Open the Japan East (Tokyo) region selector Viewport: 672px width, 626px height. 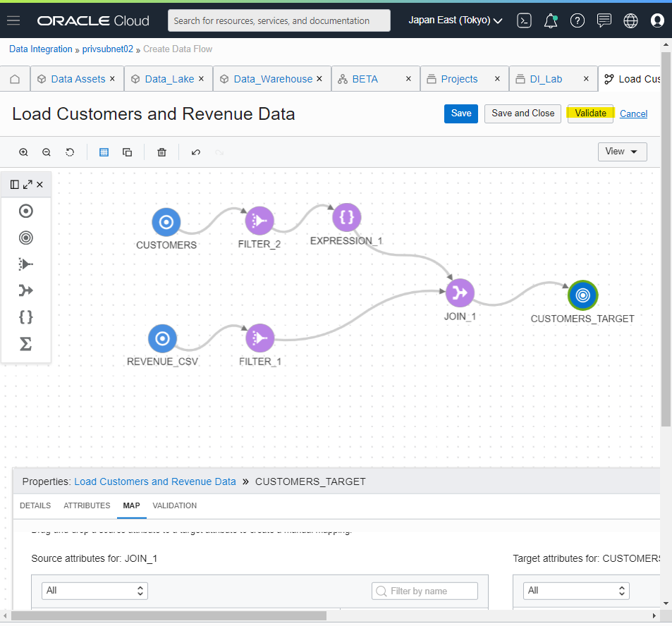point(455,20)
